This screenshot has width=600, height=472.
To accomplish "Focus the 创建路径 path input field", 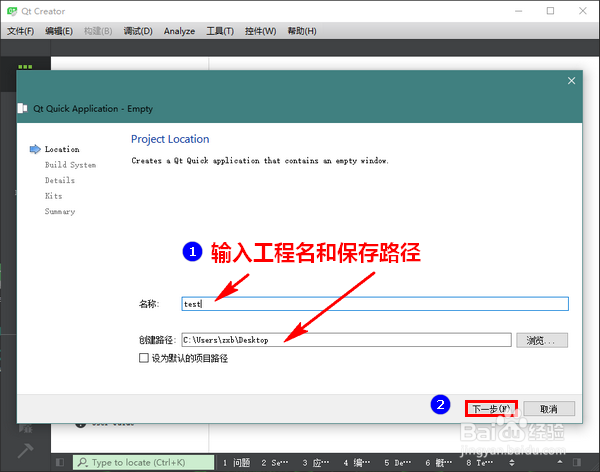I will (346, 340).
